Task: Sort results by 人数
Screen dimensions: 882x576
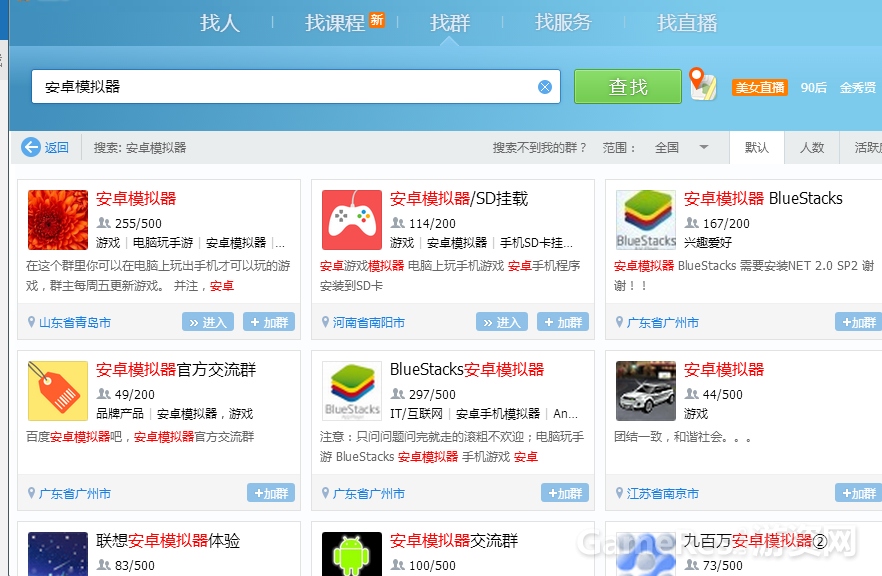Action: click(812, 147)
